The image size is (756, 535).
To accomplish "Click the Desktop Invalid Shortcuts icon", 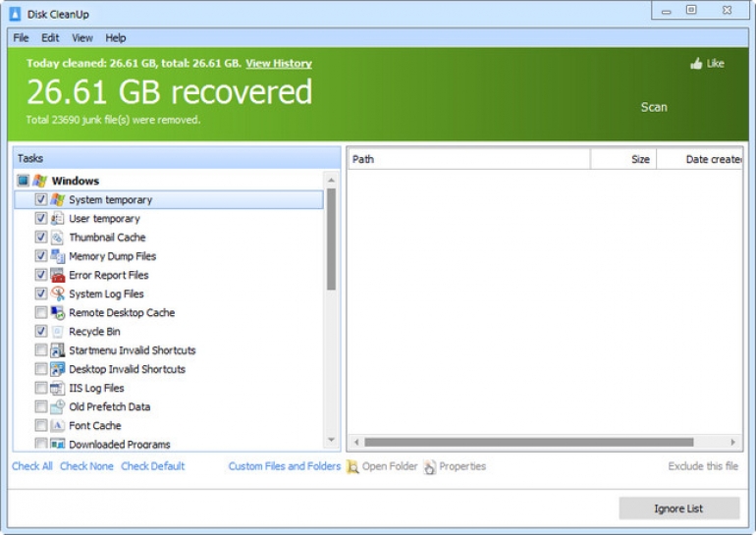I will point(57,369).
